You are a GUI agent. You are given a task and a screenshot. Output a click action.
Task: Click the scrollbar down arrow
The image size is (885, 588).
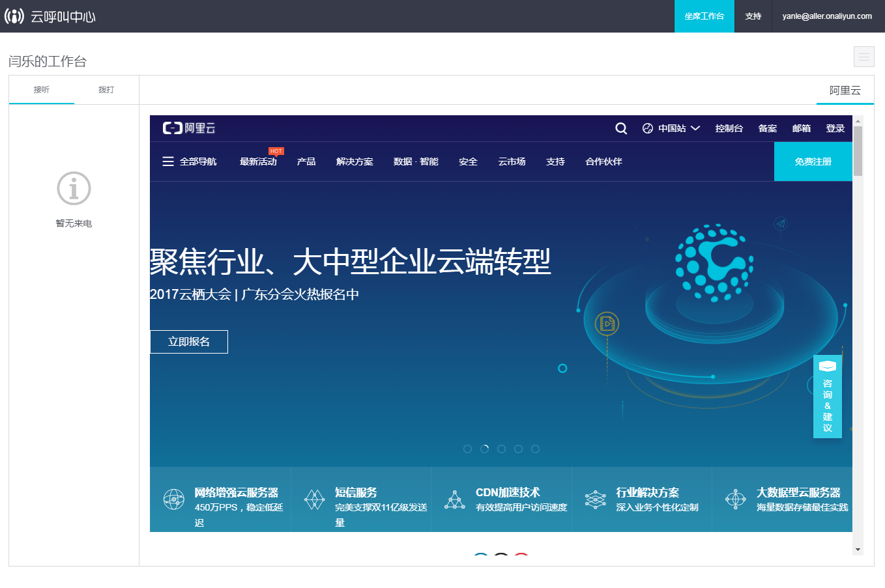tap(858, 550)
